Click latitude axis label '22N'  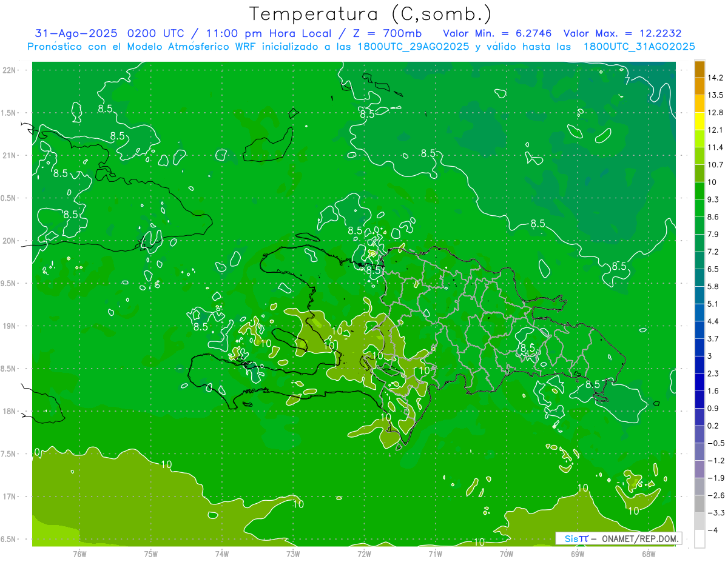(10, 70)
